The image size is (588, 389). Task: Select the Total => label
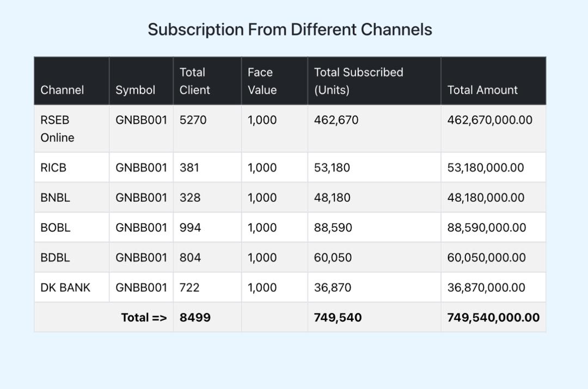pos(144,318)
